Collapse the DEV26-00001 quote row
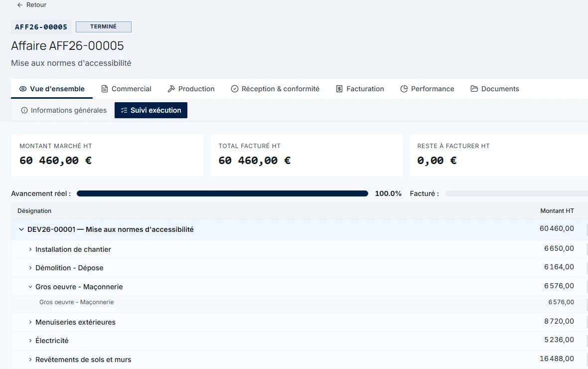This screenshot has height=369, width=588. (x=21, y=229)
